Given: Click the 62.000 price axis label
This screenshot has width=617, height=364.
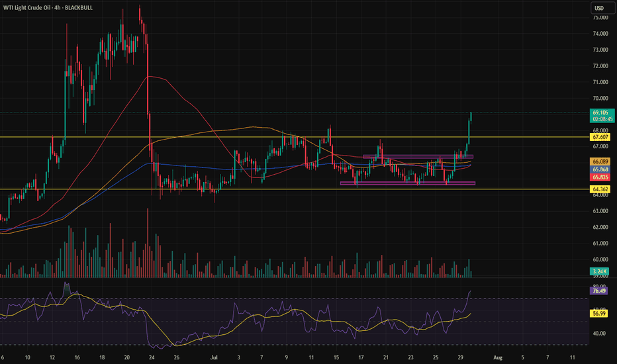Looking at the screenshot, I should click(600, 228).
